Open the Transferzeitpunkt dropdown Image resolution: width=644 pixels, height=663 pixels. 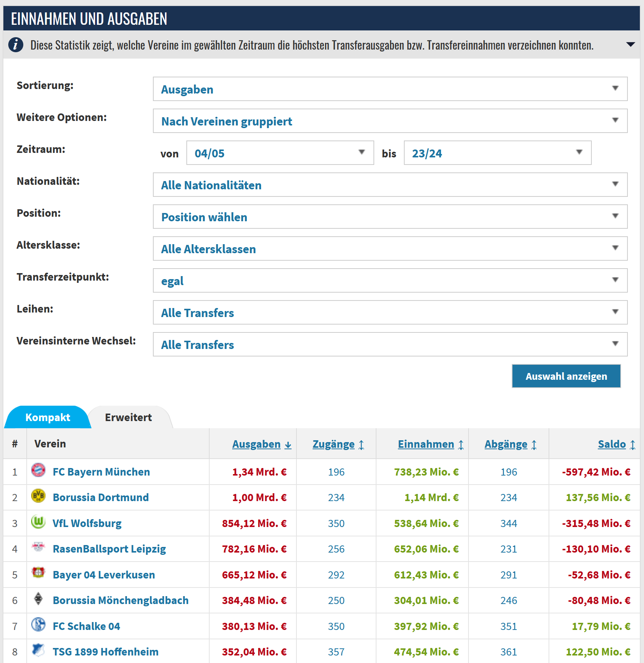click(x=390, y=281)
